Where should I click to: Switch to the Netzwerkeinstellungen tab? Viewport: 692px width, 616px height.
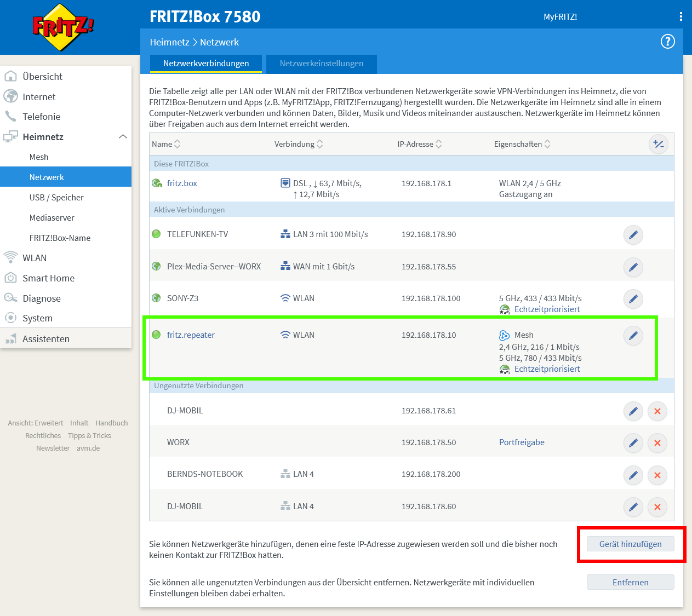point(321,64)
